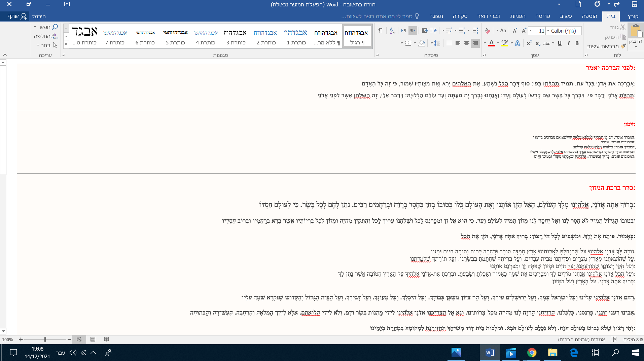Open the font size 11 dropdown

tap(531, 31)
